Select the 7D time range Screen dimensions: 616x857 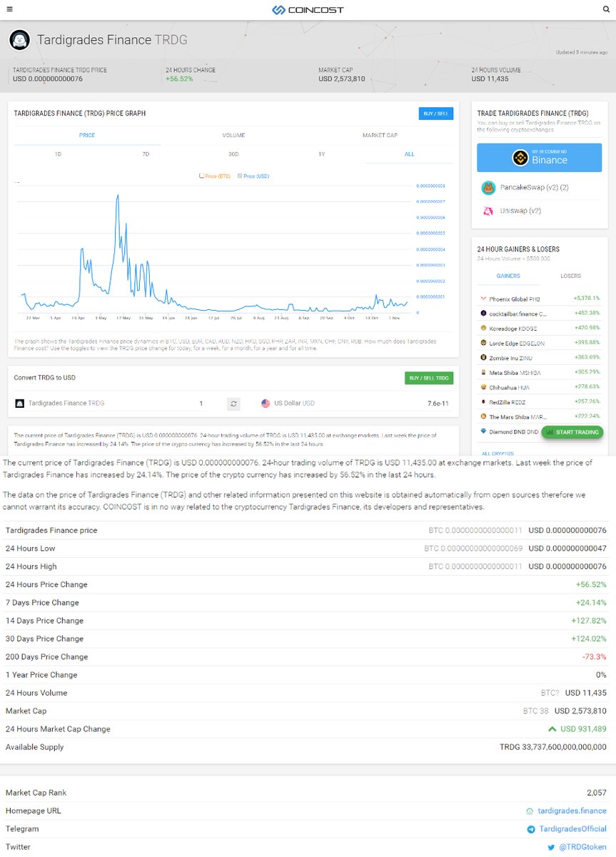pyautogui.click(x=146, y=154)
